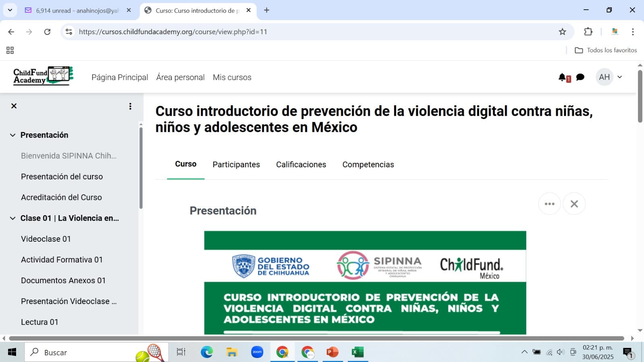Open the notifications bell icon
The image size is (644, 362).
click(x=562, y=77)
